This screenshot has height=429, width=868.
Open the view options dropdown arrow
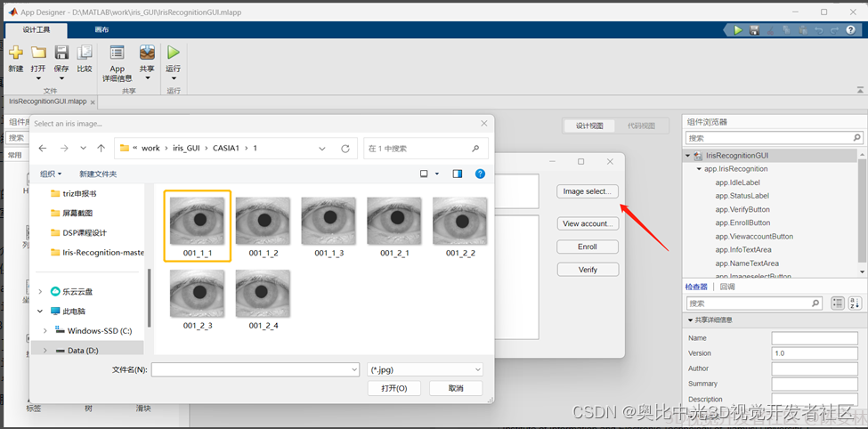(x=437, y=174)
